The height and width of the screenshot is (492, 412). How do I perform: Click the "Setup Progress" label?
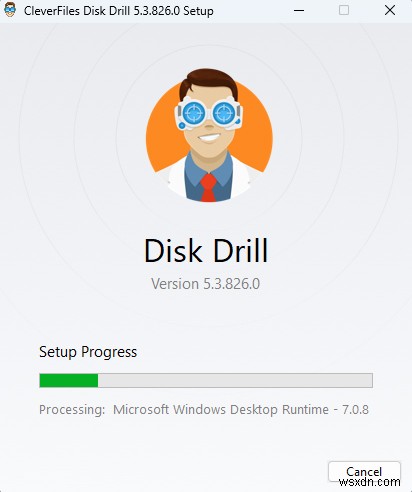point(88,352)
